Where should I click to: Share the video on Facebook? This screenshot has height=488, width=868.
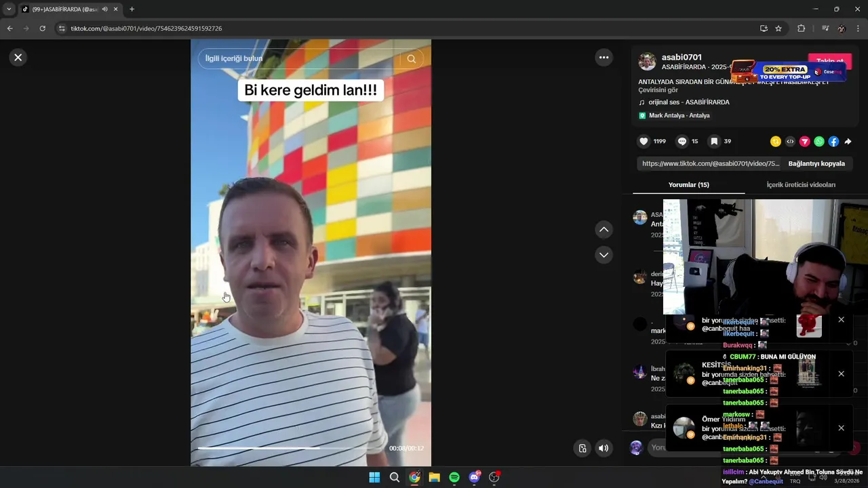(x=833, y=142)
